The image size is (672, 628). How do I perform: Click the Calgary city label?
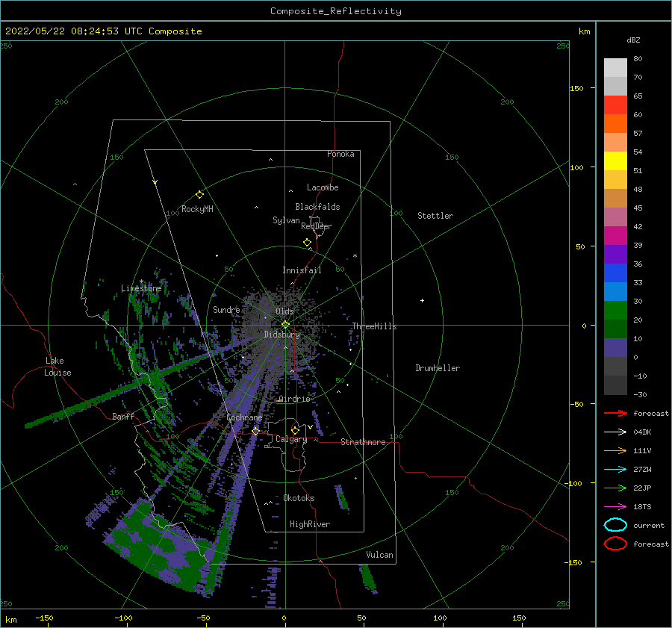[x=291, y=439]
